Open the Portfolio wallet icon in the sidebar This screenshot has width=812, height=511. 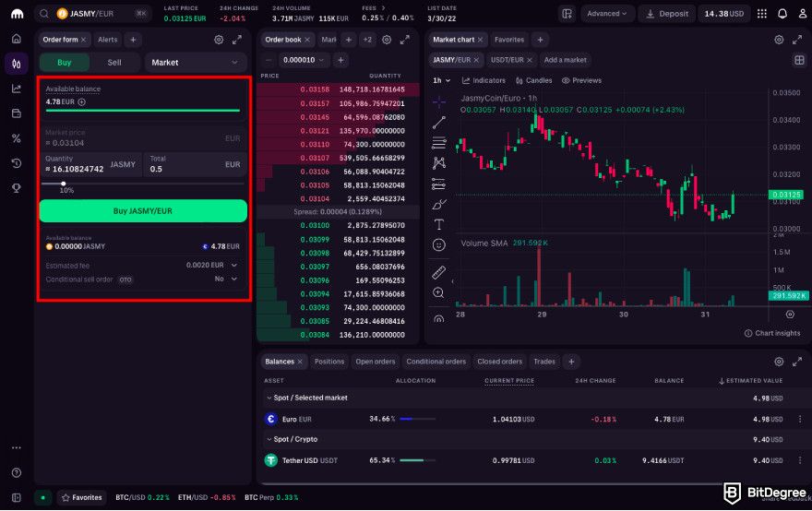(17, 113)
